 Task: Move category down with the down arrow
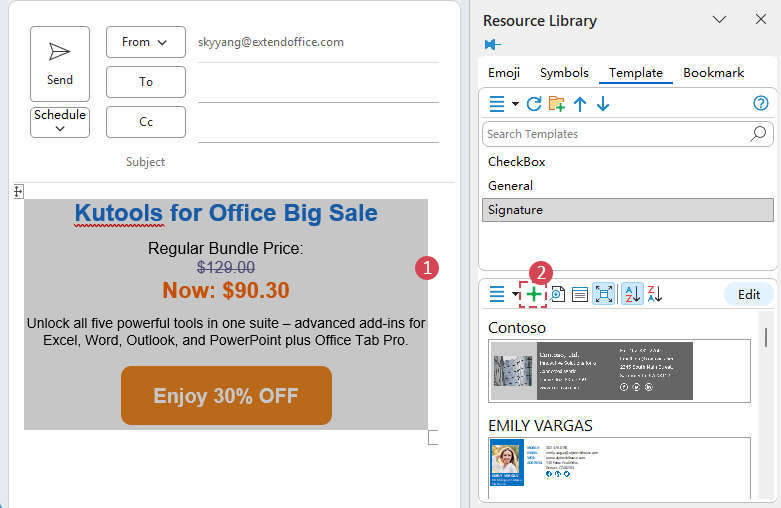603,104
